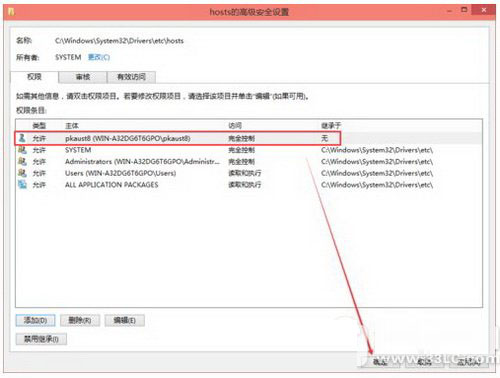This screenshot has width=500, height=378.
Task: Click the 编辑(E) button
Action: (x=125, y=320)
